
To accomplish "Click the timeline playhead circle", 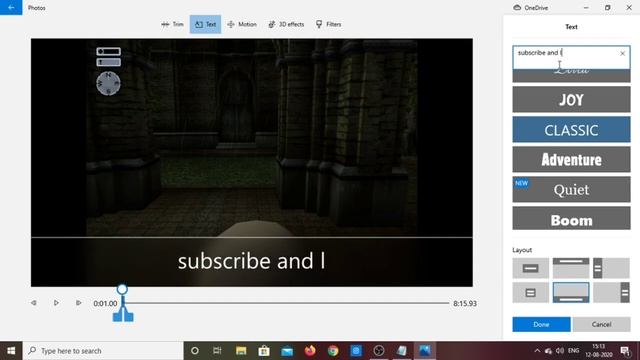I will (x=122, y=289).
